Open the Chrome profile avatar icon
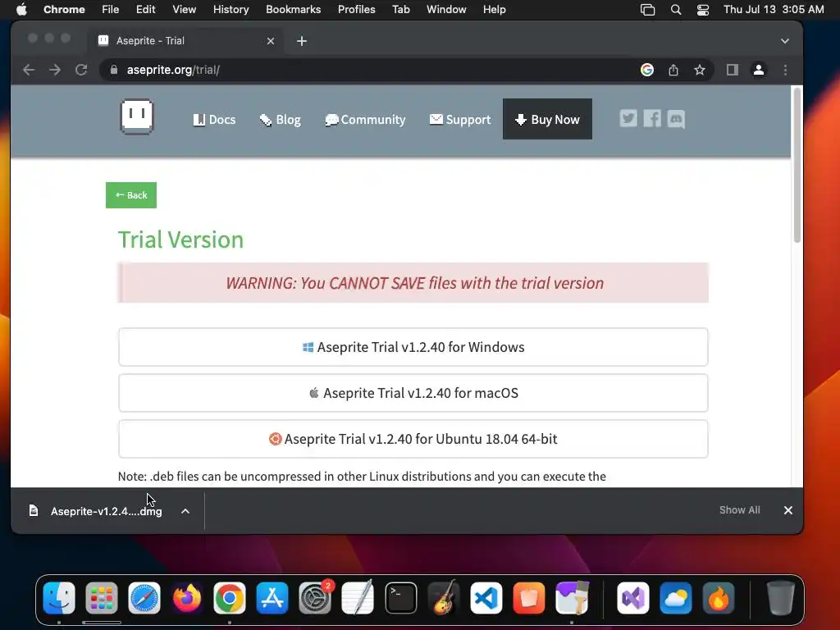The height and width of the screenshot is (630, 840). pyautogui.click(x=759, y=70)
